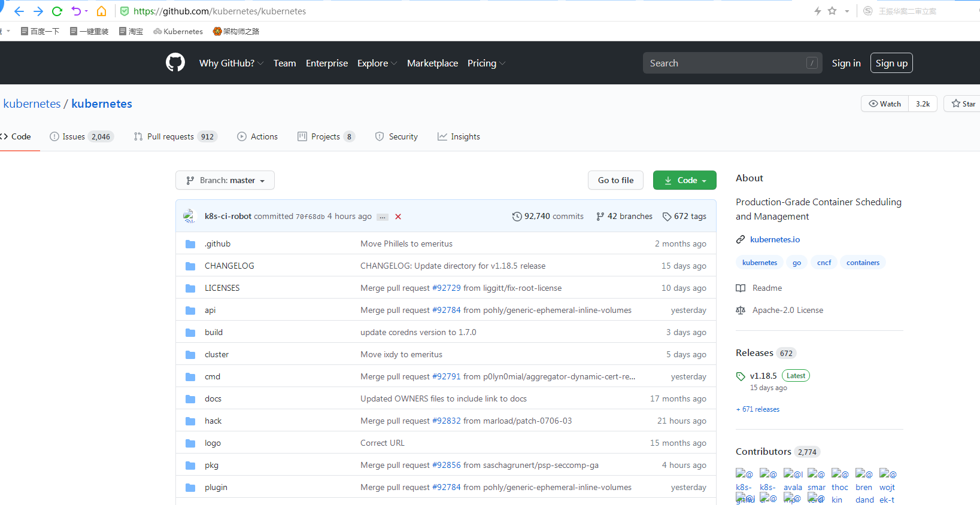Image resolution: width=980 pixels, height=505 pixels.
Task: Open the Kubernetes bookmark
Action: point(178,32)
